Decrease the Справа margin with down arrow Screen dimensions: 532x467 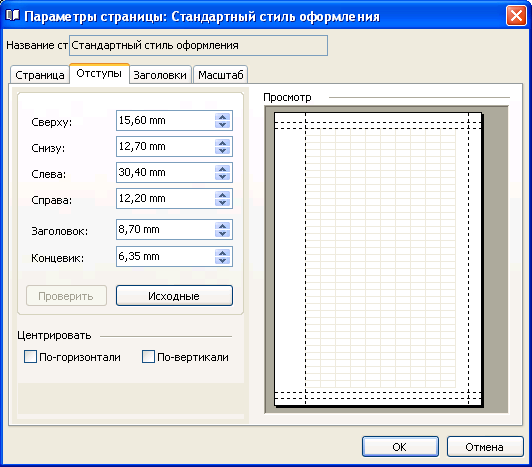(x=223, y=202)
